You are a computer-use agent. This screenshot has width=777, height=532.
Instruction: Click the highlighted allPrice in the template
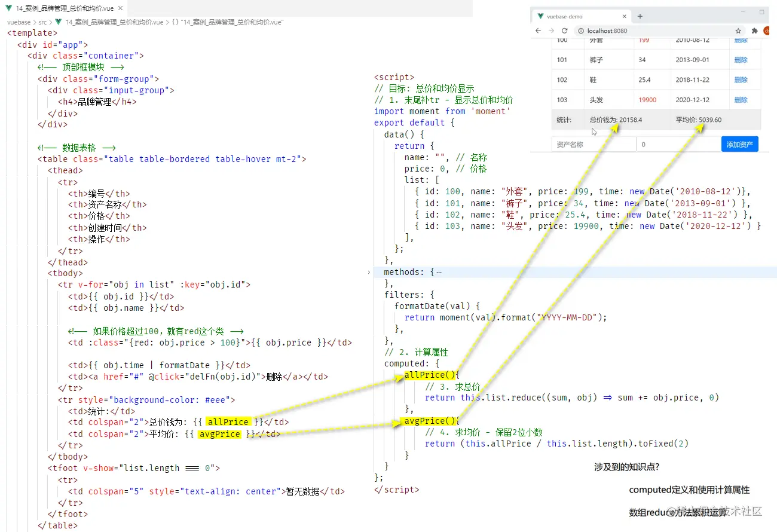pyautogui.click(x=228, y=422)
